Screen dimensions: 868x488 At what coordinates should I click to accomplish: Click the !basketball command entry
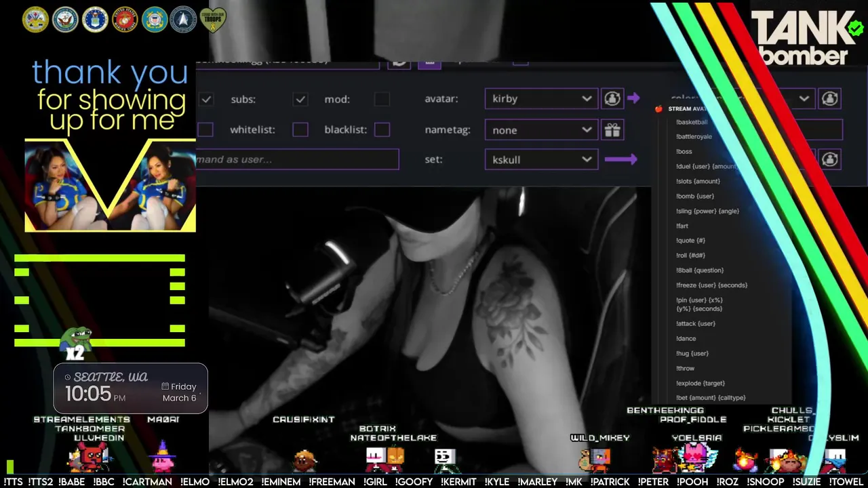692,122
